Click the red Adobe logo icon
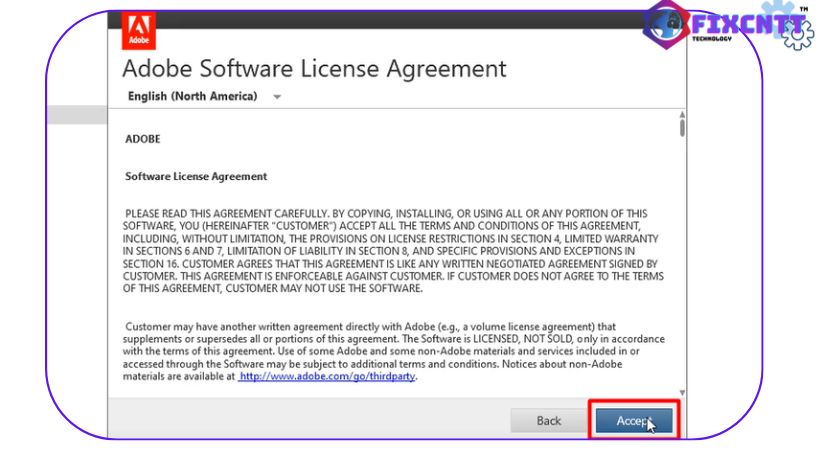Screen dimensions: 820x450 (x=139, y=31)
